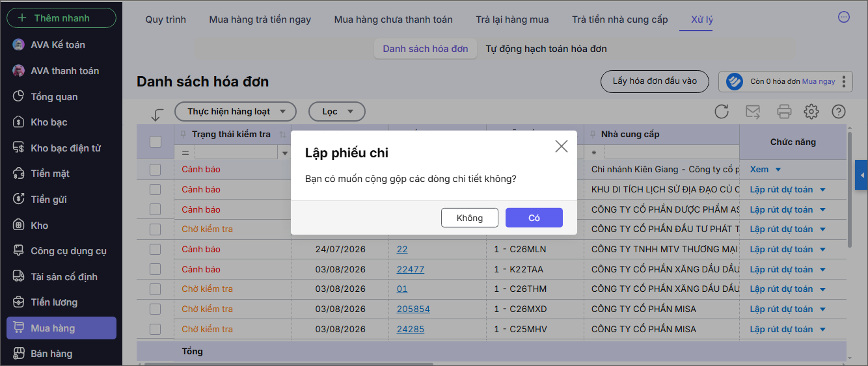Click the Không button in the dialog
This screenshot has width=868, height=366.
tap(470, 218)
